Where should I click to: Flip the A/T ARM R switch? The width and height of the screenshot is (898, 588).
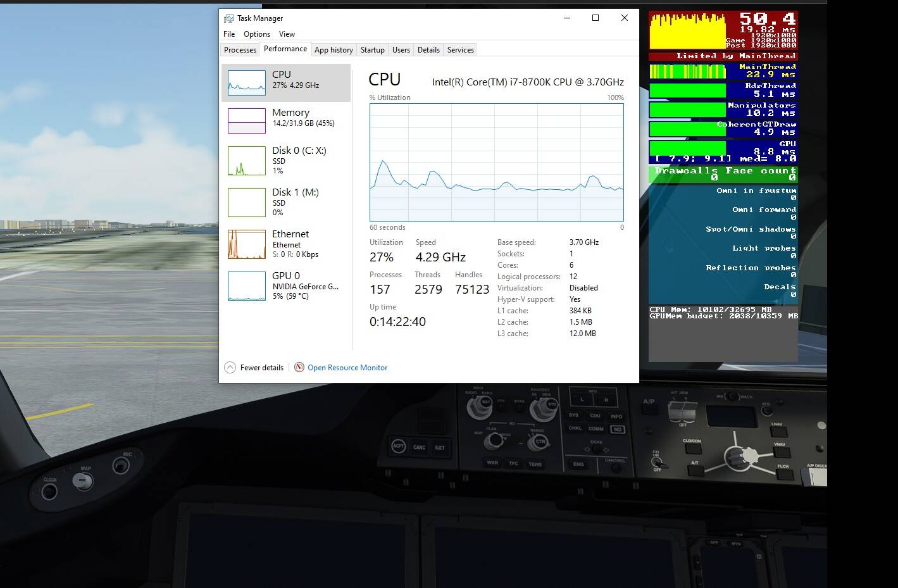[690, 411]
